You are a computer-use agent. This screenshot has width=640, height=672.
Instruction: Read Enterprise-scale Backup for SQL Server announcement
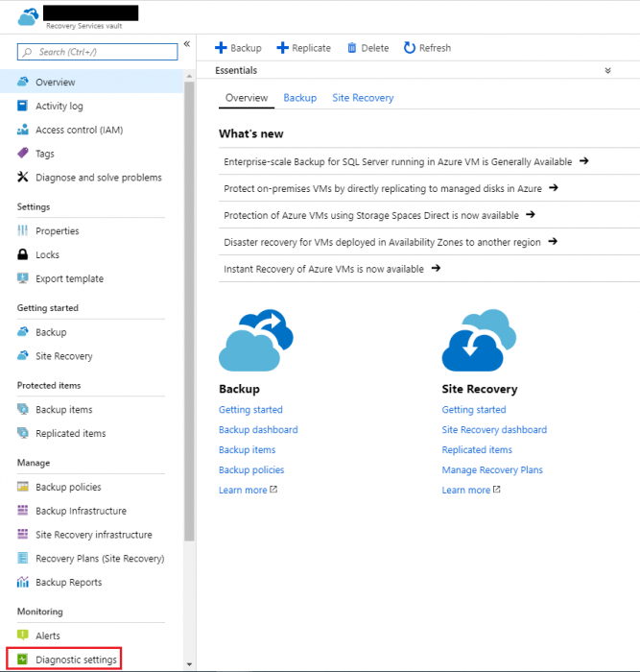coord(398,161)
